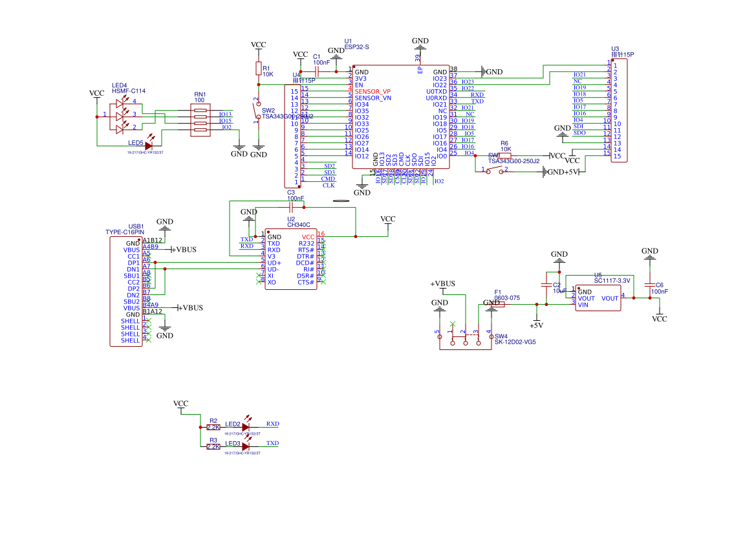Click the C6 100nF capacitor

(x=649, y=285)
